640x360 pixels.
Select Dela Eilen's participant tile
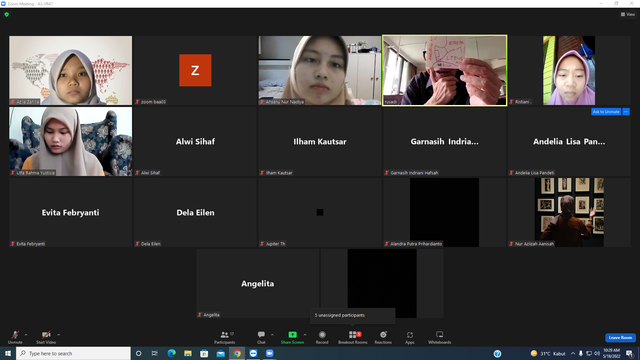coord(195,212)
